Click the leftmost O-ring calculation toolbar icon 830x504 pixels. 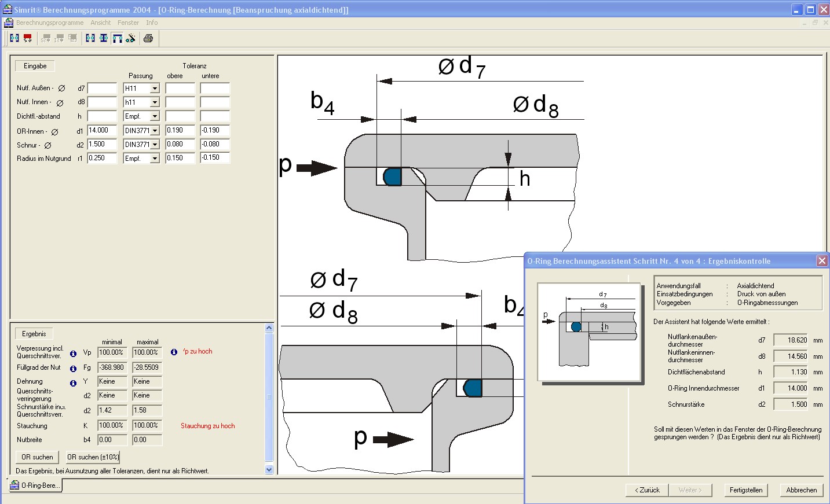click(14, 38)
